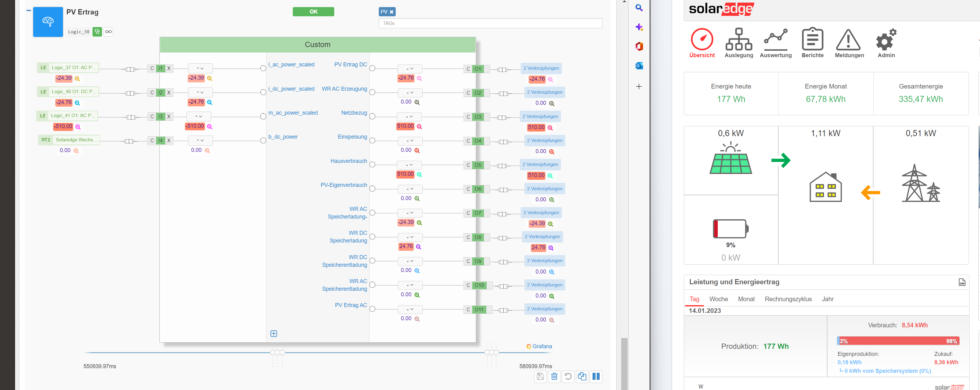
Task: Open dropdown for PV Ertrag DC output
Action: (410, 69)
